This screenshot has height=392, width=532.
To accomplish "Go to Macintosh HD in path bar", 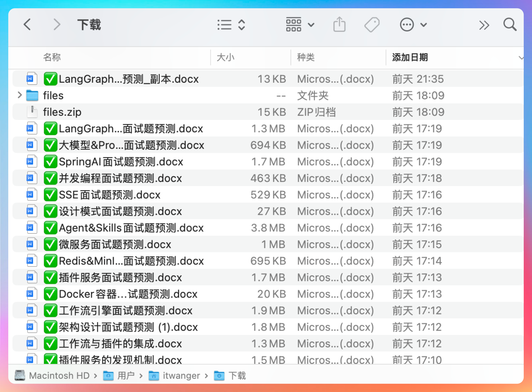I will coord(59,376).
